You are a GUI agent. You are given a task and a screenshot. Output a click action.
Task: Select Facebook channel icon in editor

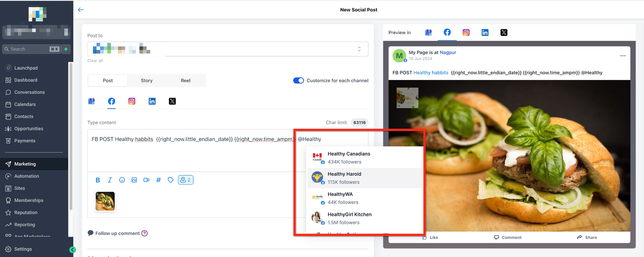coord(112,101)
